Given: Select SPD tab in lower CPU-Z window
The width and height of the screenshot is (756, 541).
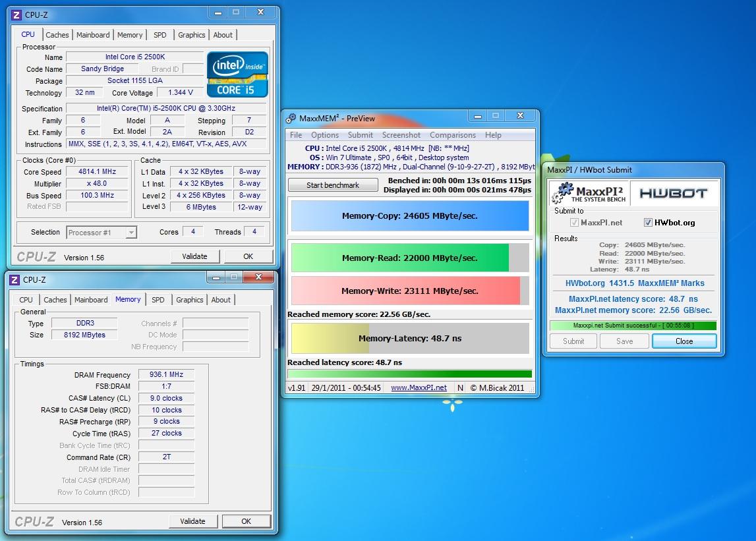Looking at the screenshot, I should pos(158,299).
